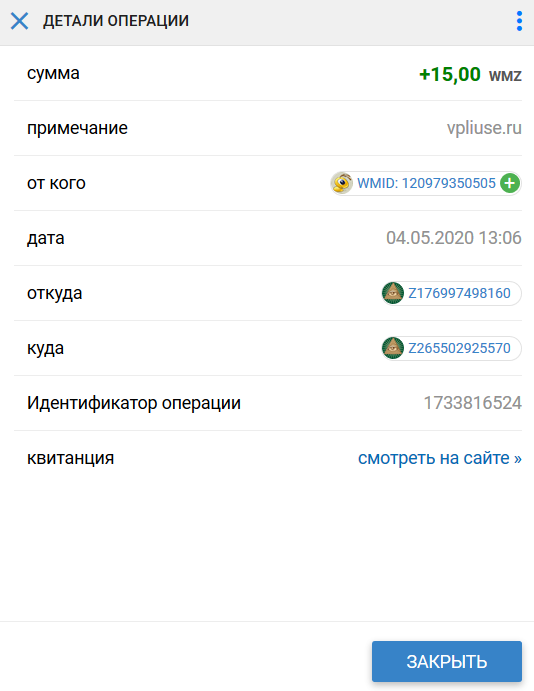Click the sender's bee avatar icon
Image resolution: width=534 pixels, height=691 pixels.
(x=342, y=183)
